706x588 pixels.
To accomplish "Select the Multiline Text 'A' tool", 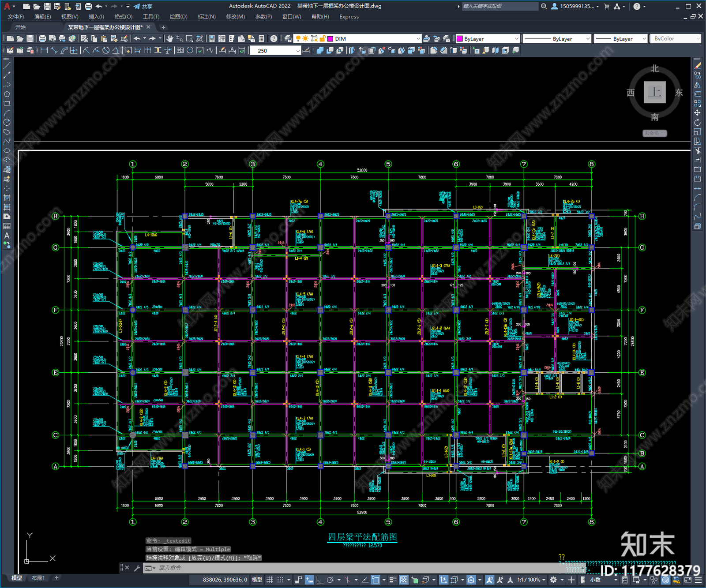I will tap(7, 236).
